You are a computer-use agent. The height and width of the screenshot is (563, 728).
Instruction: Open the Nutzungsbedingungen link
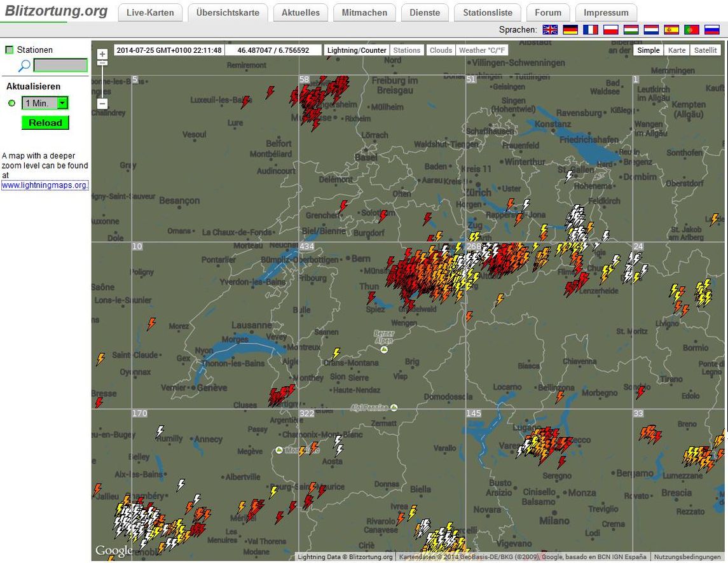(687, 557)
